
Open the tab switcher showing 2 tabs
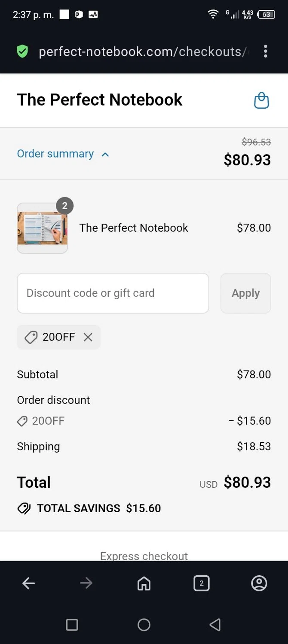point(201,583)
